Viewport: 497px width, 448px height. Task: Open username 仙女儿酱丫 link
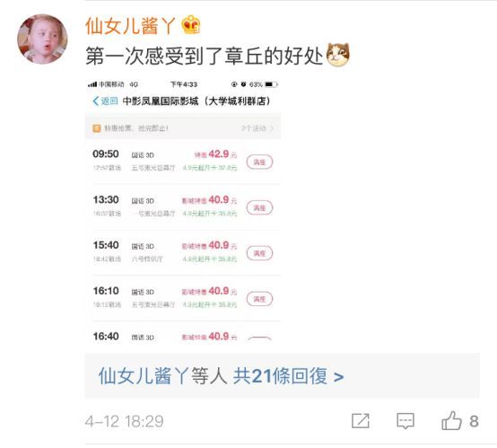[130, 25]
